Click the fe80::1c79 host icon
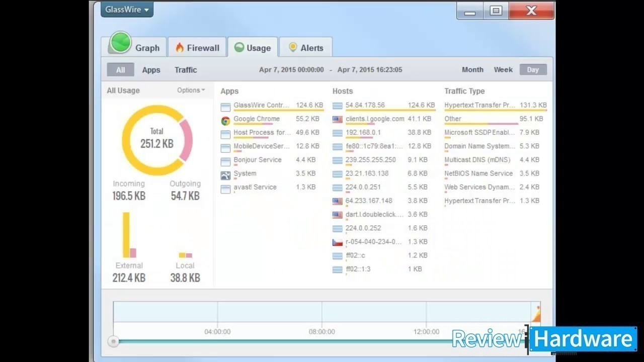This screenshot has width=644, height=362. 338,146
